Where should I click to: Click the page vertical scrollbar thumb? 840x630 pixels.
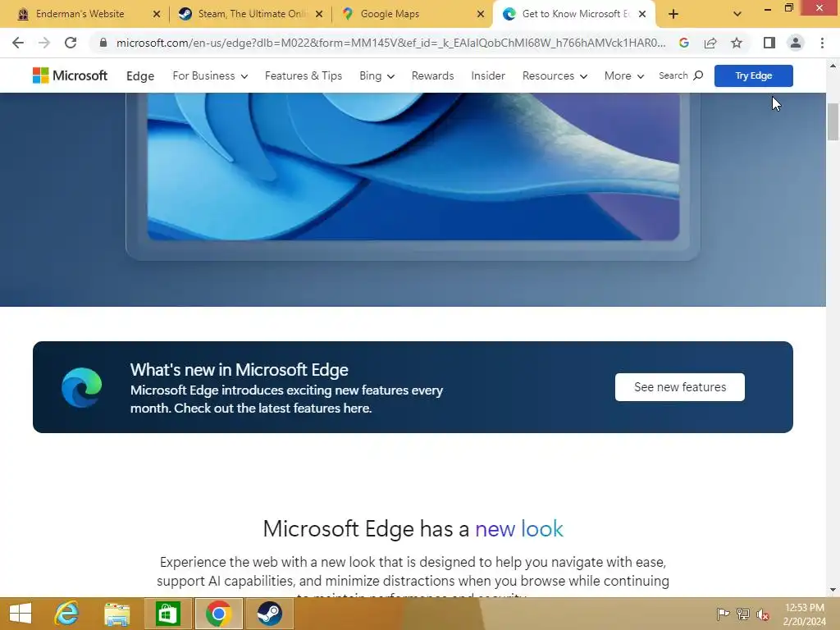pyautogui.click(x=833, y=121)
